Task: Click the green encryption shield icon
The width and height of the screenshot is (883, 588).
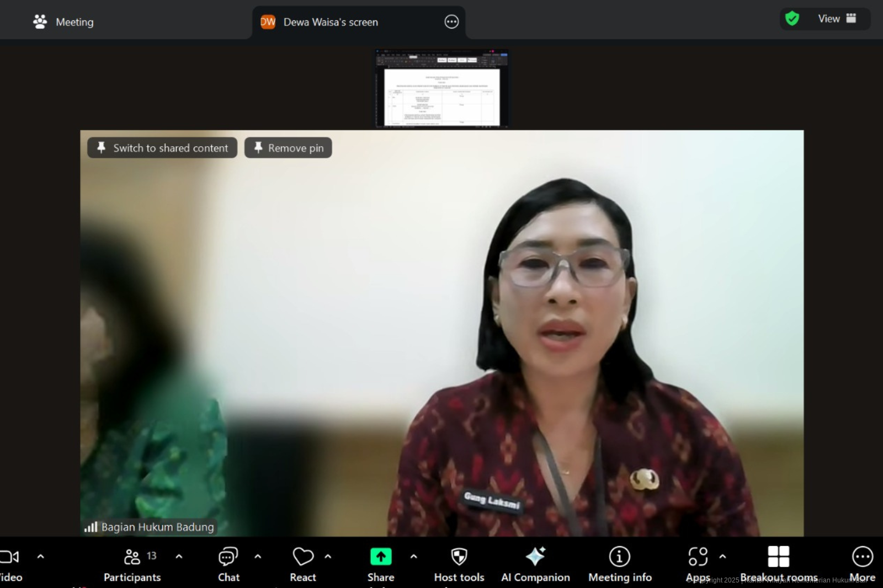Action: pyautogui.click(x=792, y=19)
